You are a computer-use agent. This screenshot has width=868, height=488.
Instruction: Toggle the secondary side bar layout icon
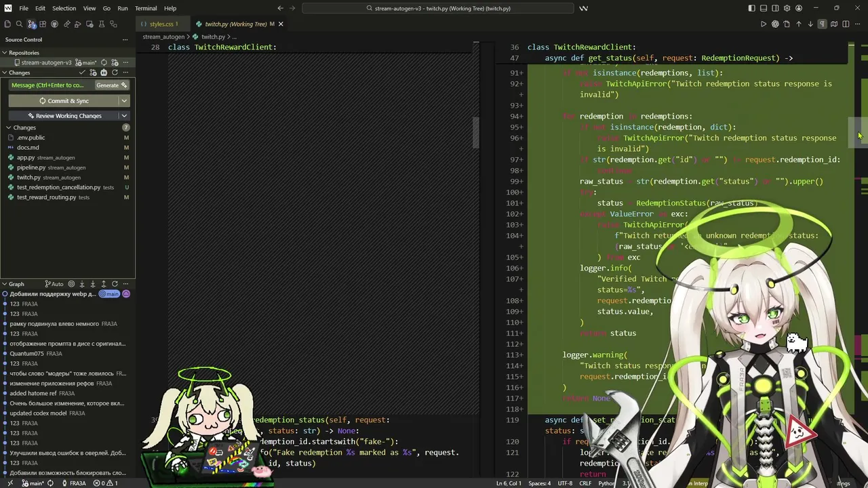[x=775, y=8]
